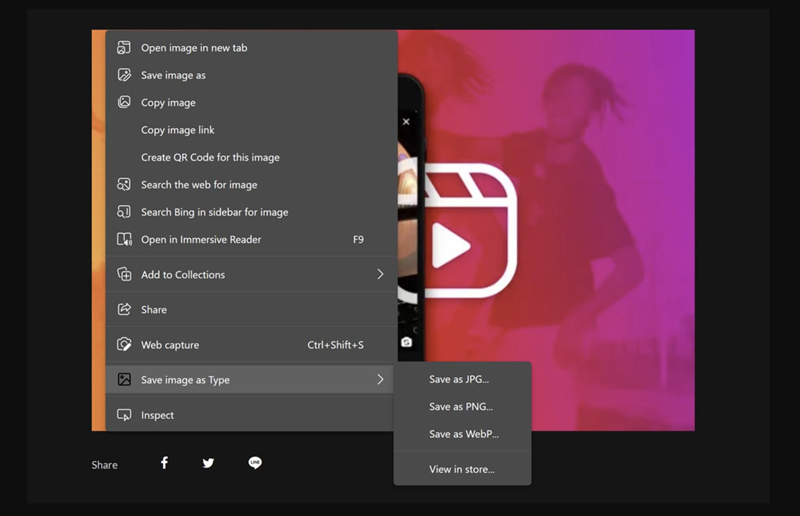This screenshot has height=516, width=800.
Task: Choose Copy image link entry
Action: point(178,130)
